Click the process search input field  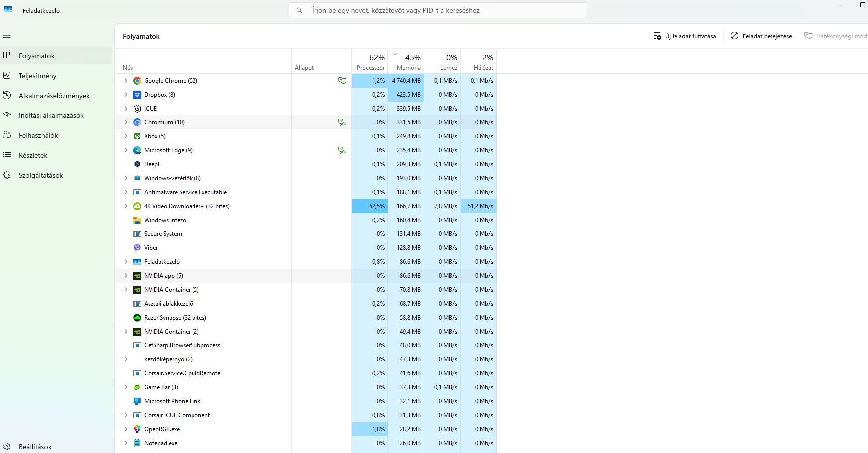click(438, 10)
